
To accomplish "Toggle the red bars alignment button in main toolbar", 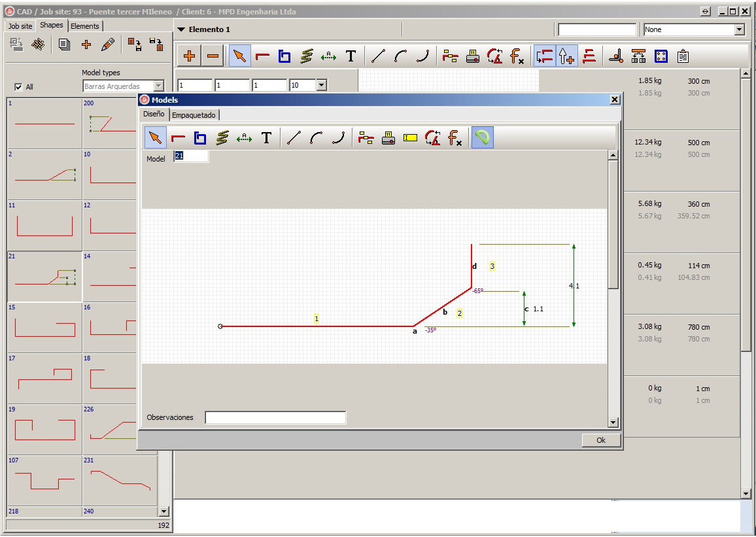I will click(545, 56).
